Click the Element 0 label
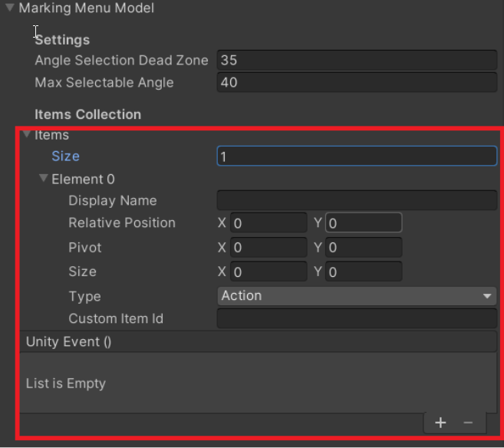 [x=83, y=179]
